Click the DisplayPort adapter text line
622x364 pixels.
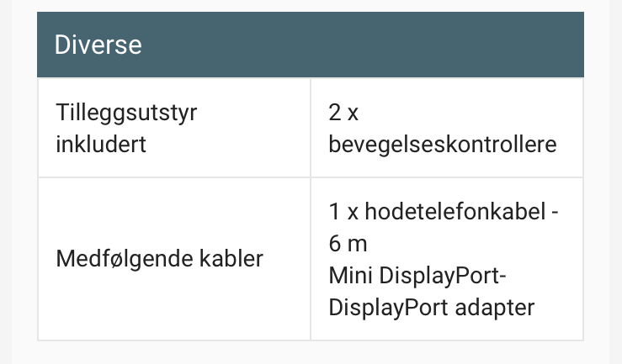[432, 308]
